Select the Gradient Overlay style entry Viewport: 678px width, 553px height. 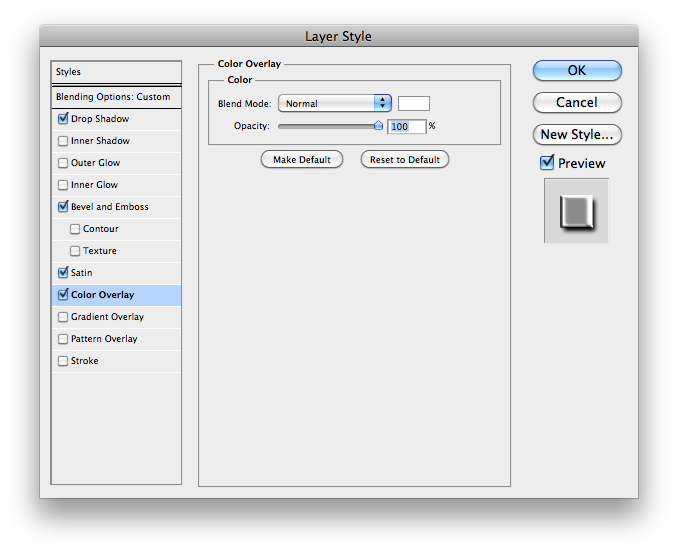pos(107,317)
